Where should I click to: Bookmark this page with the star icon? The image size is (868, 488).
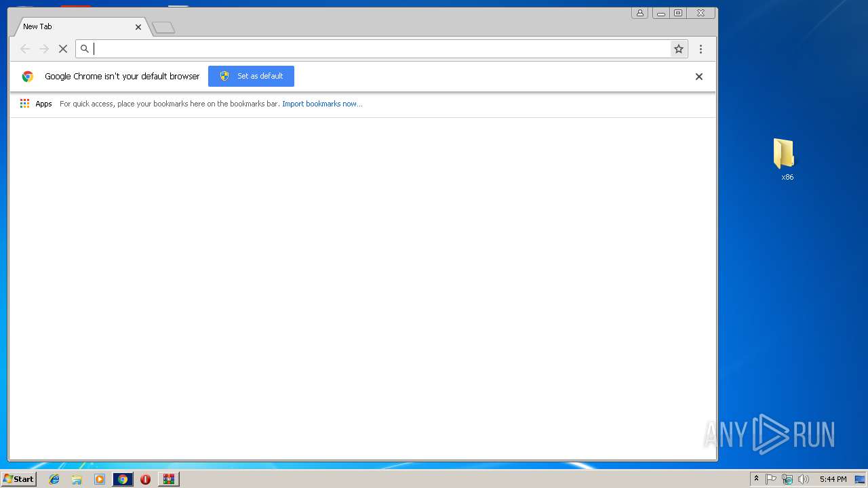(x=678, y=49)
